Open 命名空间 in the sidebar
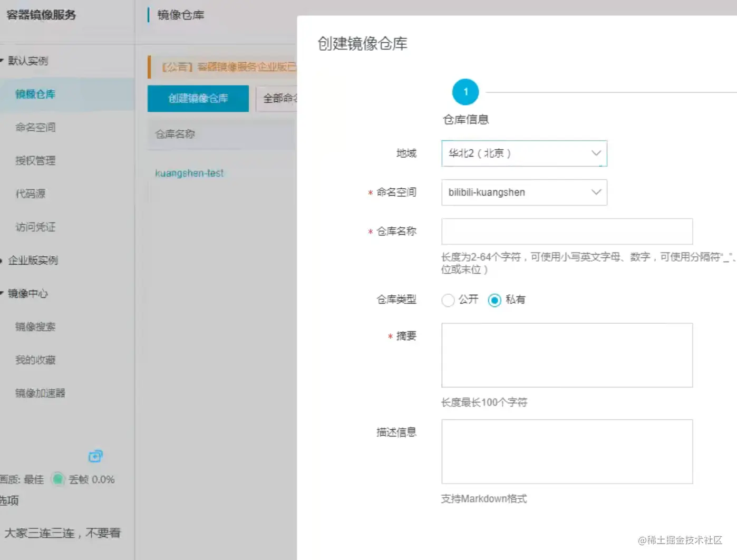 35,127
